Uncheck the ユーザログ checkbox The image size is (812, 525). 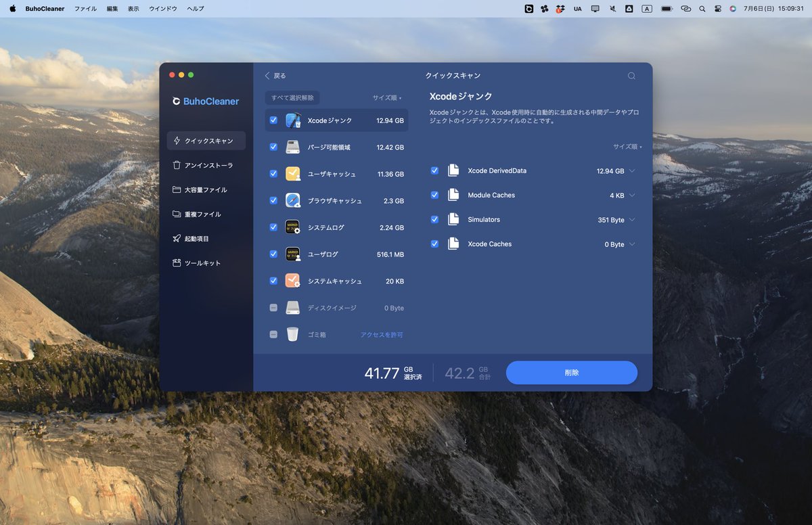click(273, 254)
